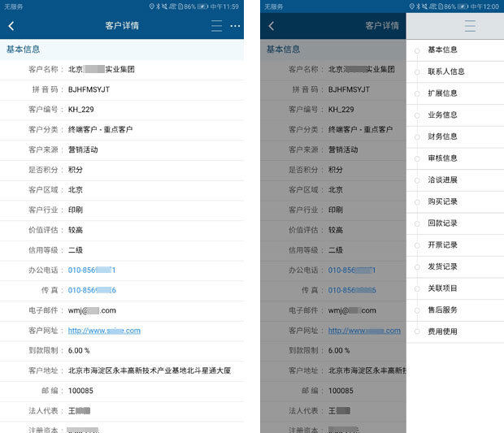Tap 6.00 % payment limit on left screen

[79, 350]
